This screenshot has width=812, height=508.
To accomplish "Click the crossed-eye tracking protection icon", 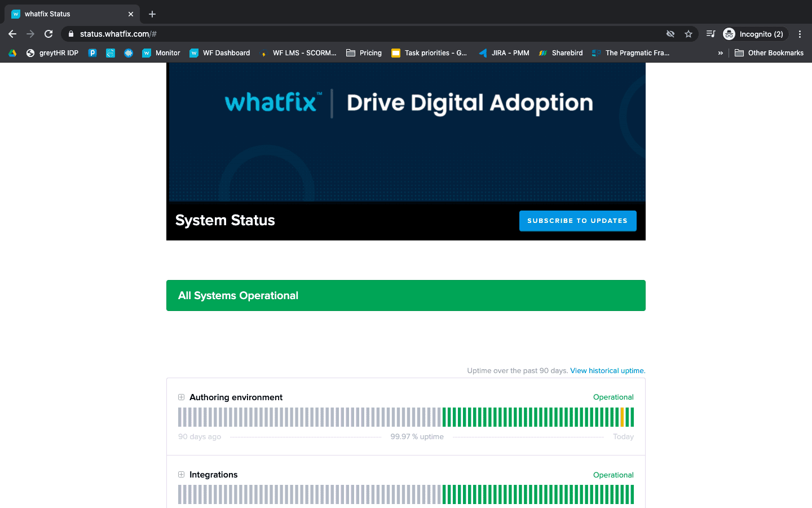I will click(x=670, y=34).
